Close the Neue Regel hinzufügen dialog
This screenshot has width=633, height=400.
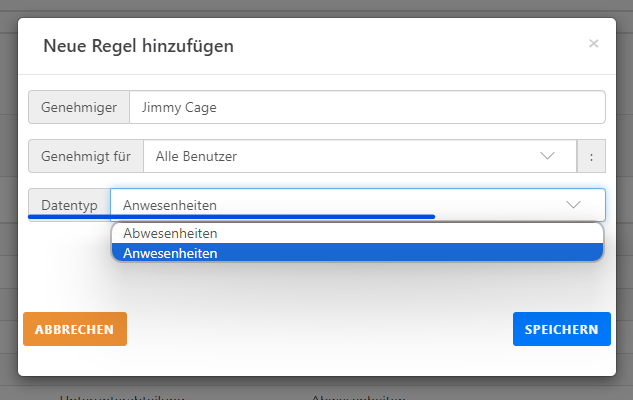(x=594, y=44)
